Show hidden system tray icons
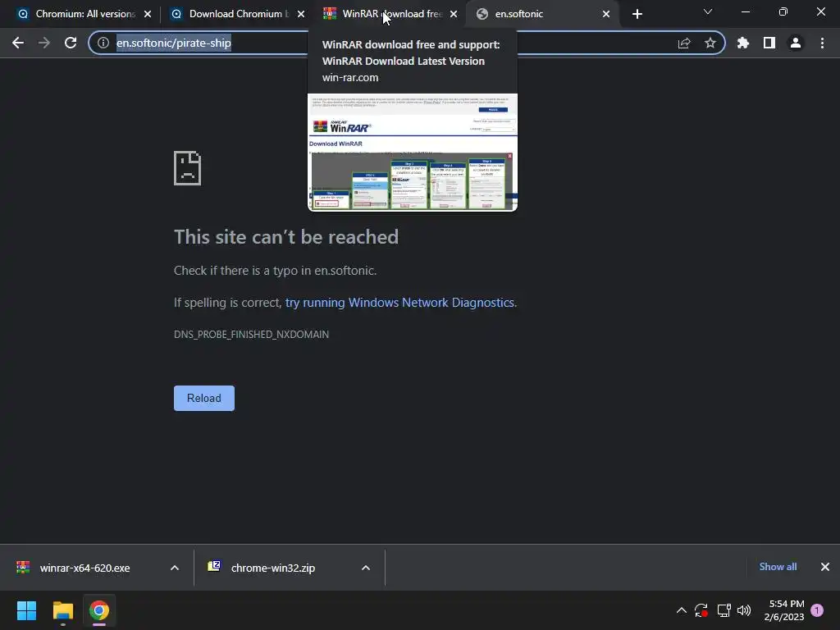Viewport: 840px width, 630px height. (682, 610)
